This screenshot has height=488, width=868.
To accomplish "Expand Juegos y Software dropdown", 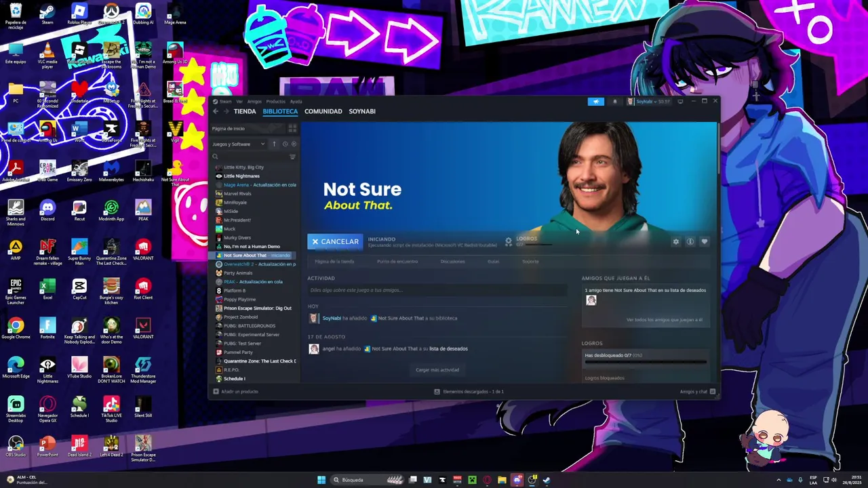I will 238,144.
